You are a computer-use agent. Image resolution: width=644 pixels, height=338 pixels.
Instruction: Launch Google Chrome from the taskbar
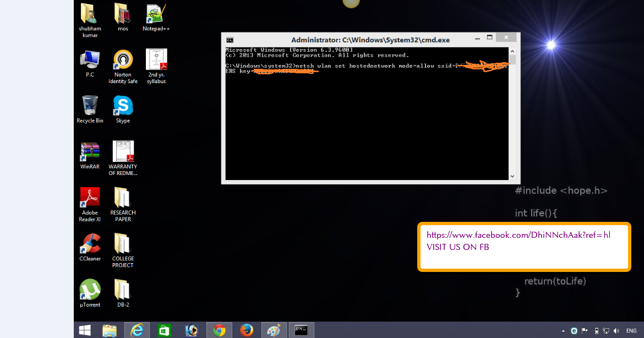[219, 330]
